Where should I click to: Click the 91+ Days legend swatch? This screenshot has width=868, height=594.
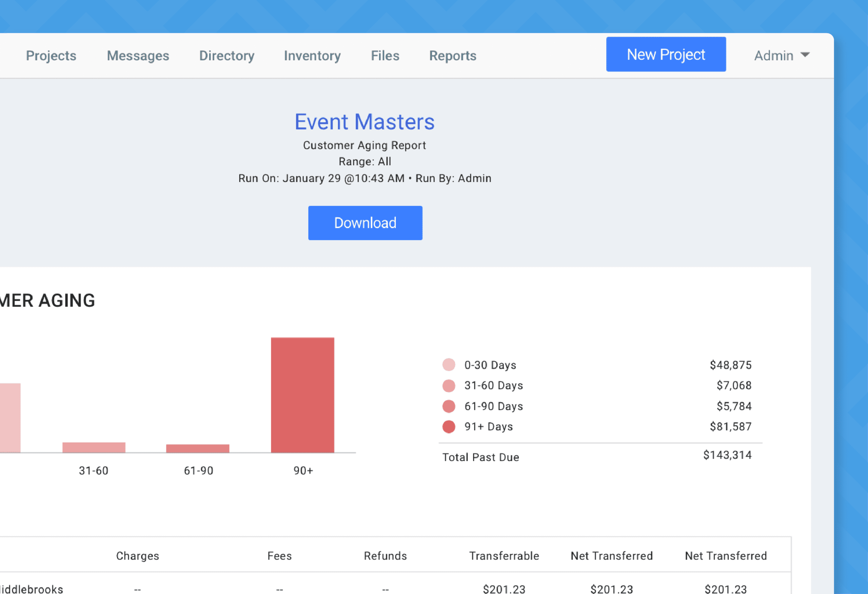[x=449, y=427]
